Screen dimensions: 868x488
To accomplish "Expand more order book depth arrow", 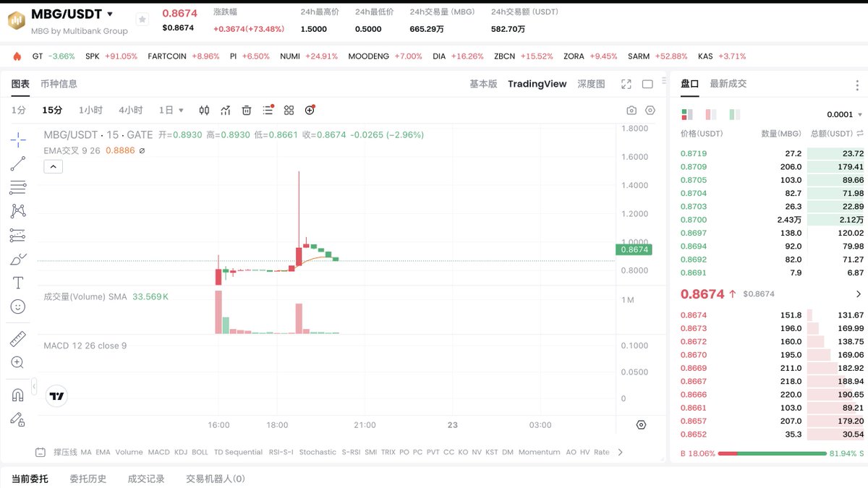I will (x=859, y=294).
